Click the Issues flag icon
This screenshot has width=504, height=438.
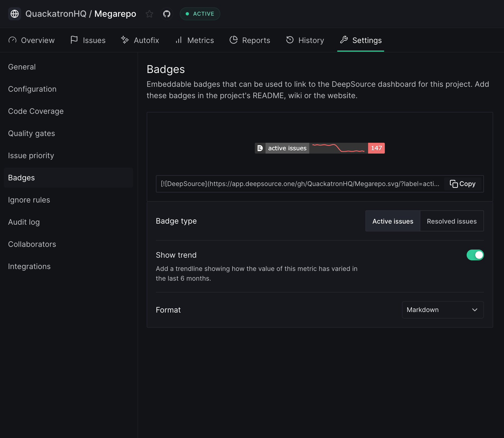[x=74, y=40]
